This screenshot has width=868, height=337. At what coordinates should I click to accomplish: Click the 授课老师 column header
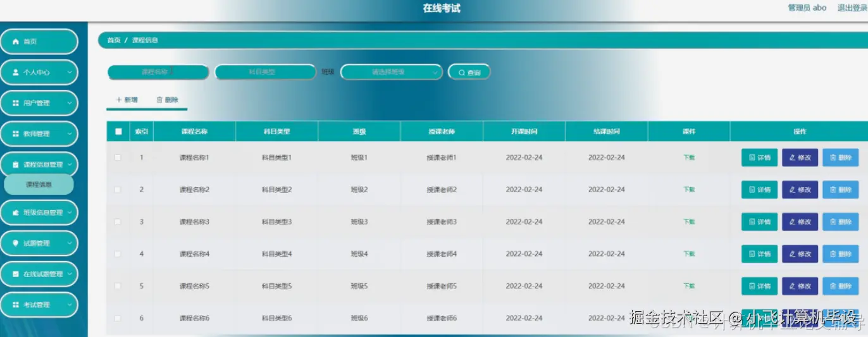442,132
